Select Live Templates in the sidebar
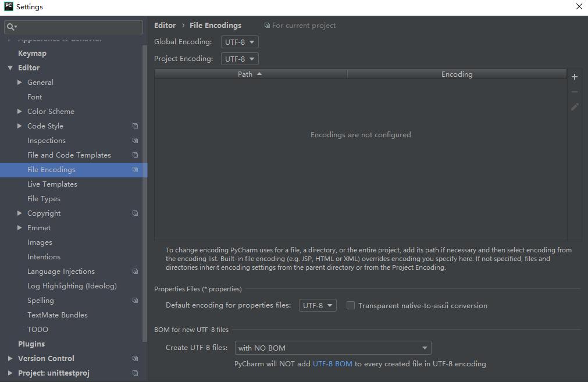This screenshot has width=588, height=382. (x=52, y=184)
